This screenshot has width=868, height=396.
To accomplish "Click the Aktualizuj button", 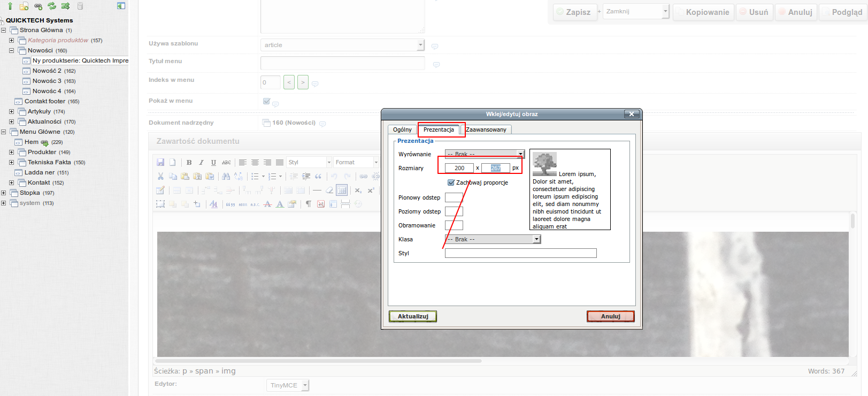I will (413, 316).
